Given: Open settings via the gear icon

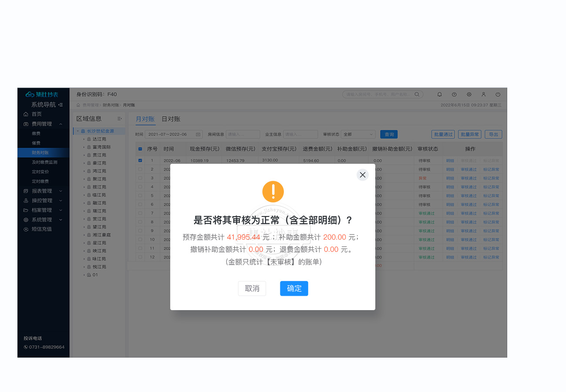Looking at the screenshot, I should pos(469,94).
